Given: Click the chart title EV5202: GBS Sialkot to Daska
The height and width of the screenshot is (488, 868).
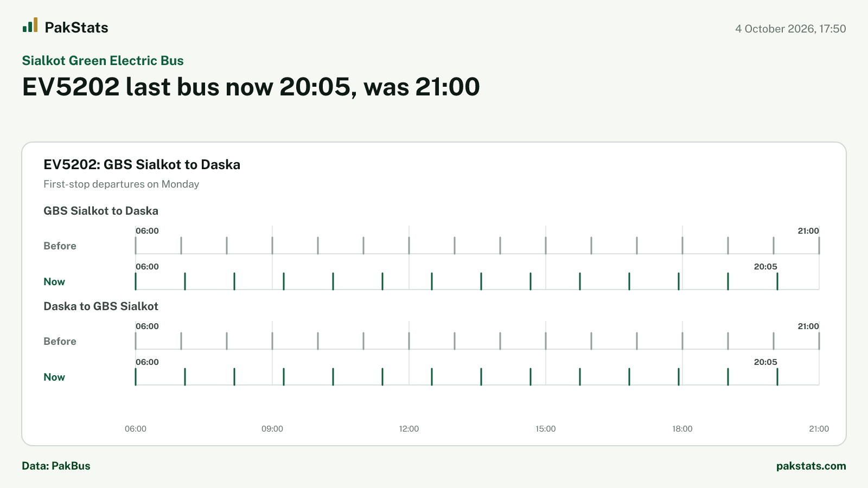Looking at the screenshot, I should [x=142, y=165].
